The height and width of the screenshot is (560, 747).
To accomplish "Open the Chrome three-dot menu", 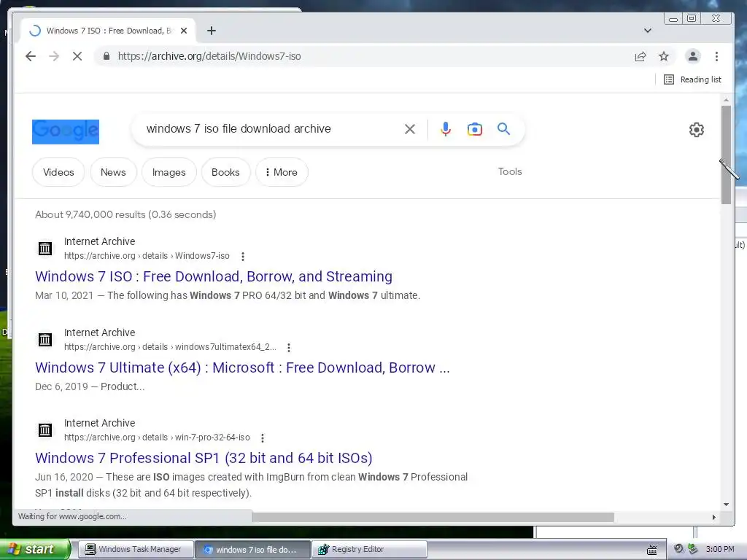I will point(716,57).
